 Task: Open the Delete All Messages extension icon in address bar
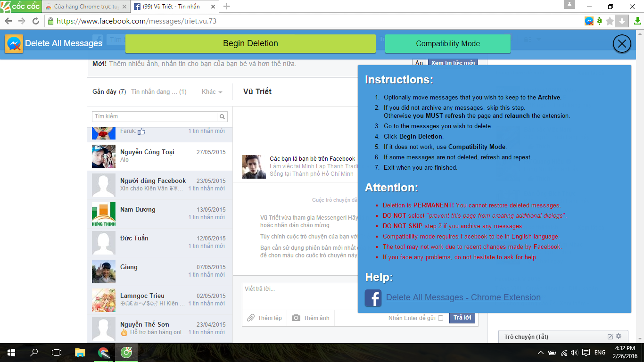pyautogui.click(x=589, y=21)
